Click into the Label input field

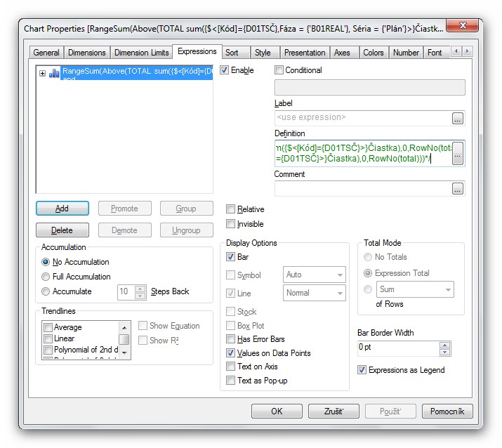point(363,118)
